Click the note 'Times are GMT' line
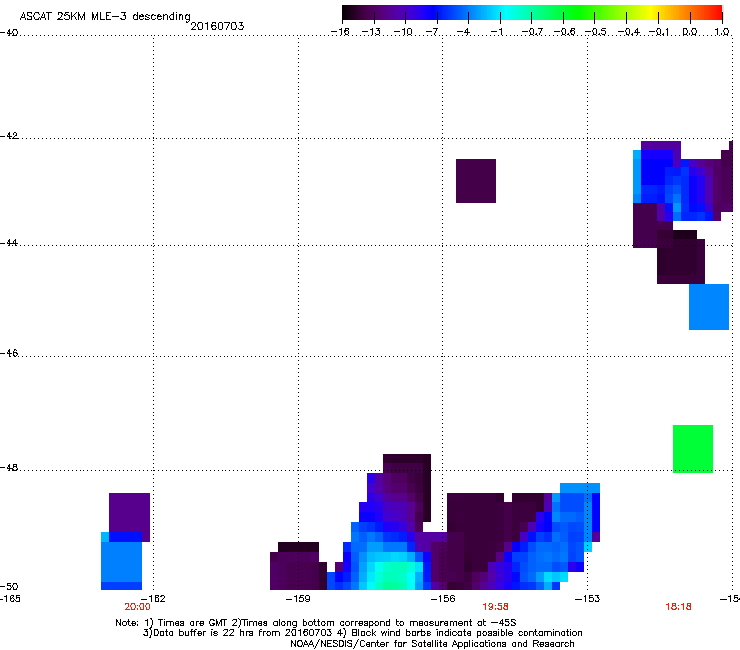This screenshot has height=650, width=740. [x=316, y=623]
